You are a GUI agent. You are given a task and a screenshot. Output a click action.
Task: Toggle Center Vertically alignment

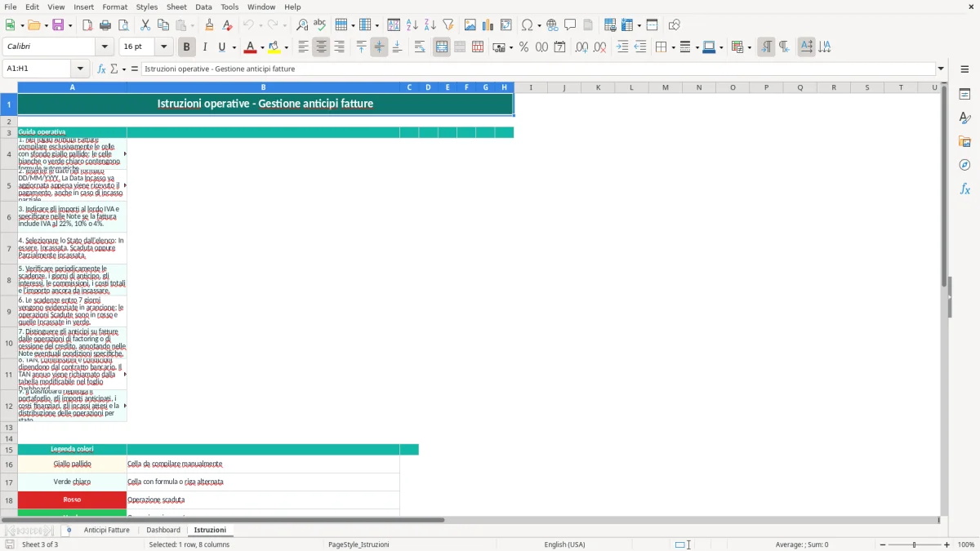(379, 47)
